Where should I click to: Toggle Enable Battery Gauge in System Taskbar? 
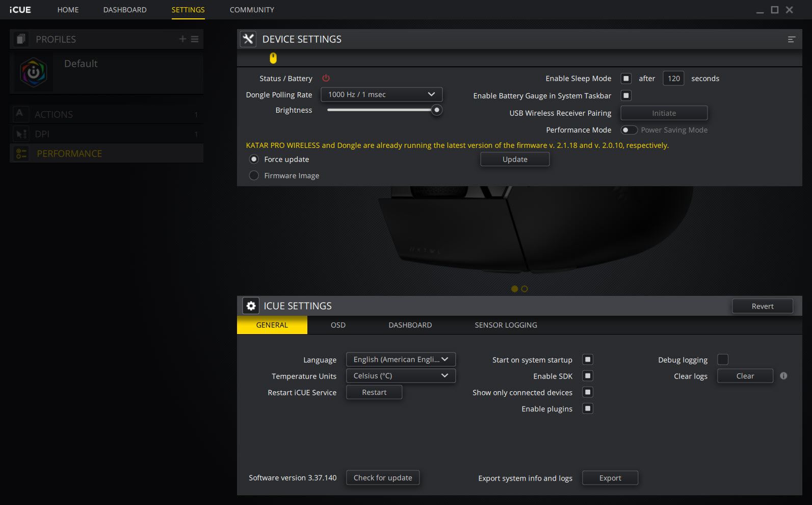[626, 95]
